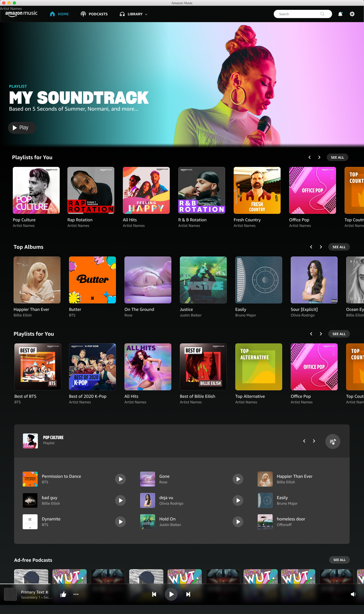The height and width of the screenshot is (614, 364).
Task: Click the now-playing album art thumbnail
Action: click(11, 594)
